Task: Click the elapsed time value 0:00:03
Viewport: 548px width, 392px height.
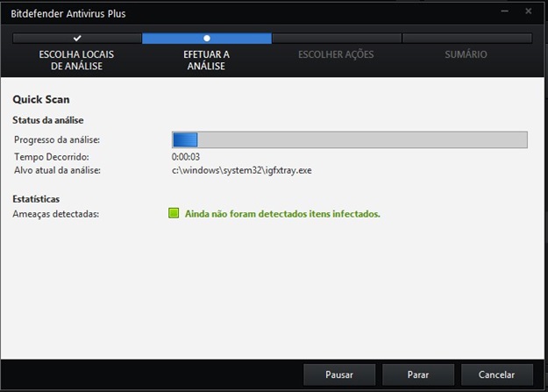Action: tap(186, 157)
